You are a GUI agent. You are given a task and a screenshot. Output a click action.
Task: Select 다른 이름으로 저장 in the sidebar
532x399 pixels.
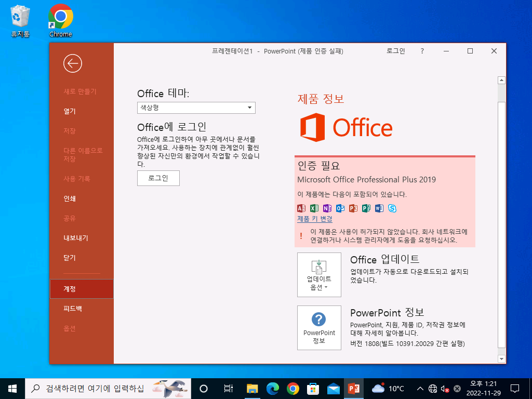click(83, 155)
